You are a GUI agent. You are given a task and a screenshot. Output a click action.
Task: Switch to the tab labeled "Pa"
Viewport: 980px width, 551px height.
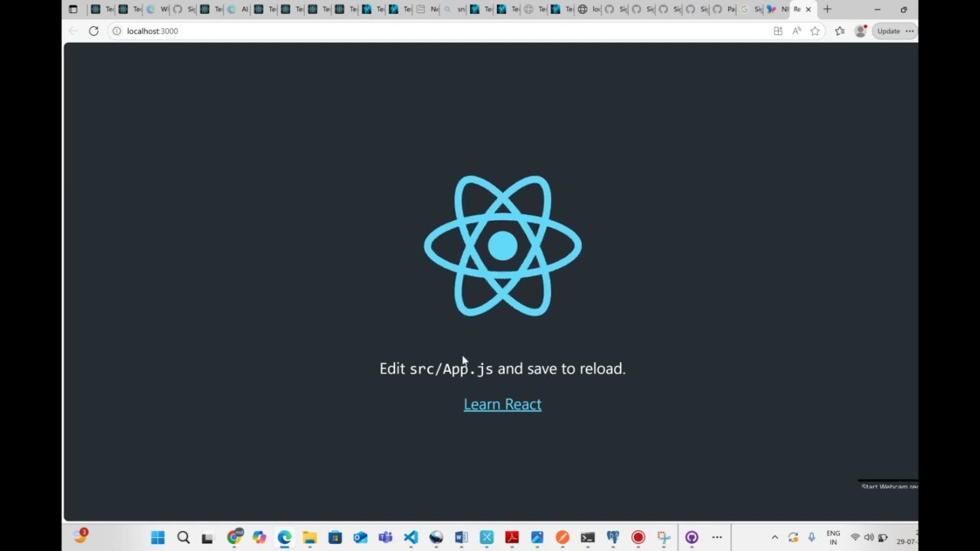[x=724, y=9]
